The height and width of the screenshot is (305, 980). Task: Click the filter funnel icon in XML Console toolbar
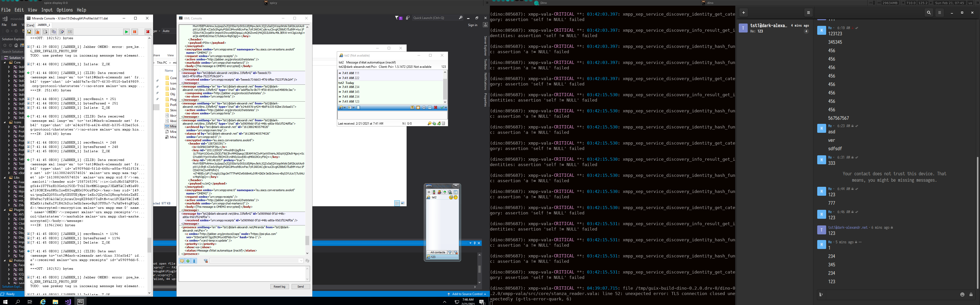[206, 261]
